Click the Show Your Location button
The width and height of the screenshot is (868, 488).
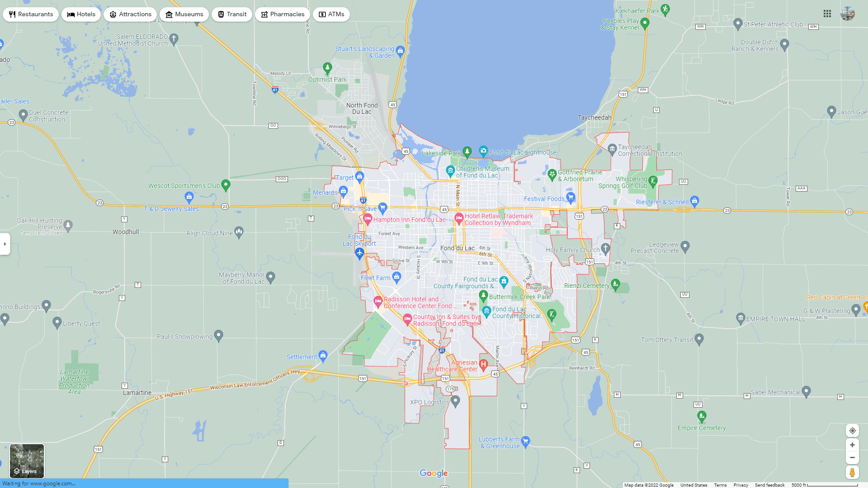852,431
